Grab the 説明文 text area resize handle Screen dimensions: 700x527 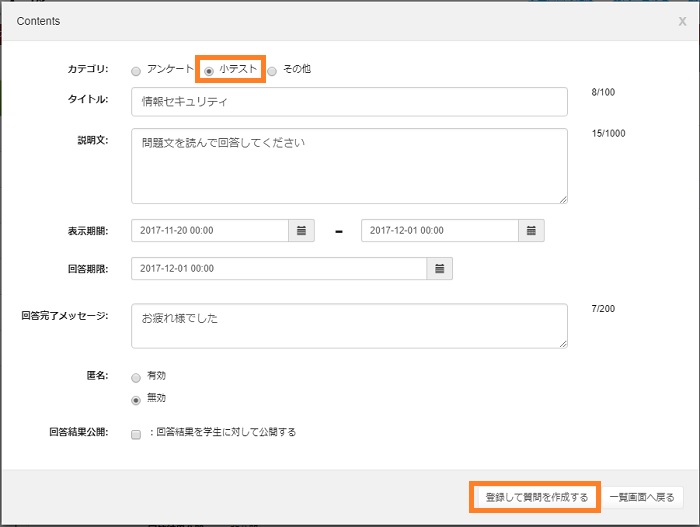(563, 198)
